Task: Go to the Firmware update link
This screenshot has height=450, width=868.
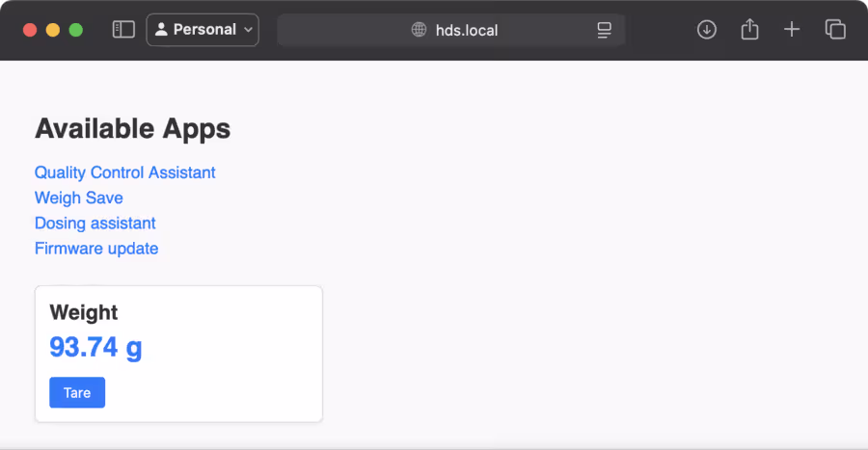Action: click(96, 249)
